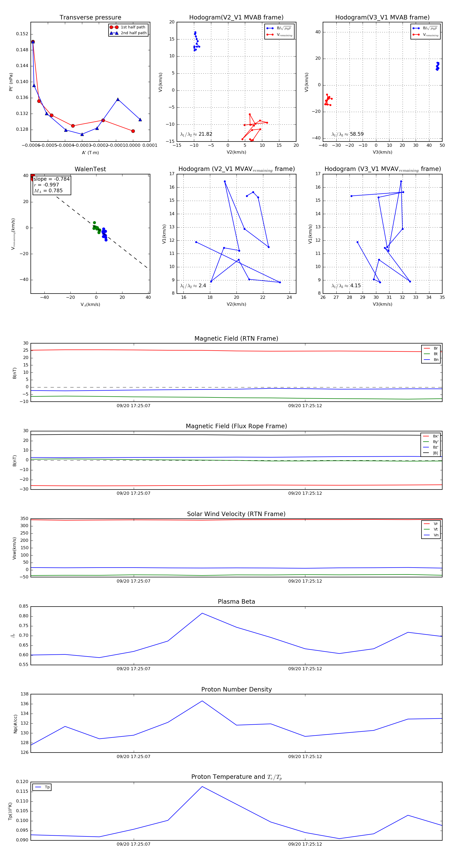Viewport: 473px width, 868px height.
Task: Click B/√μ0ρ legend entry in V3_V1 MVAB hodogram
Action: (425, 28)
